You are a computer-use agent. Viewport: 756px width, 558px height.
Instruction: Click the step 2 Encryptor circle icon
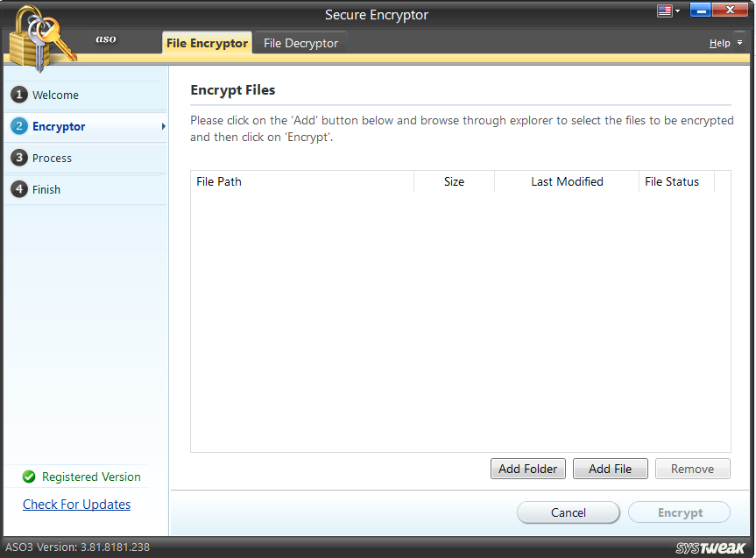[x=20, y=125]
